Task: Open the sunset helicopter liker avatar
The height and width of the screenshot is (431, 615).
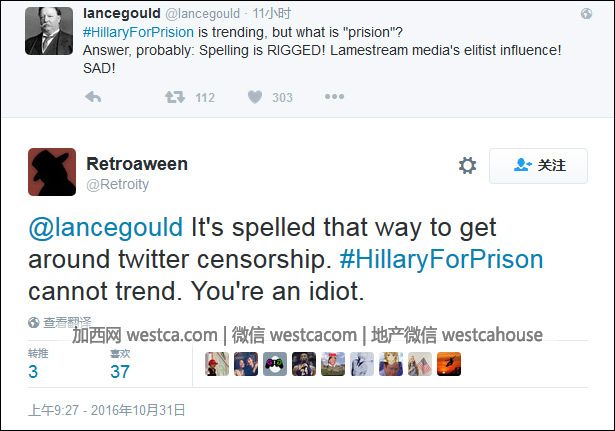Action: (x=449, y=364)
